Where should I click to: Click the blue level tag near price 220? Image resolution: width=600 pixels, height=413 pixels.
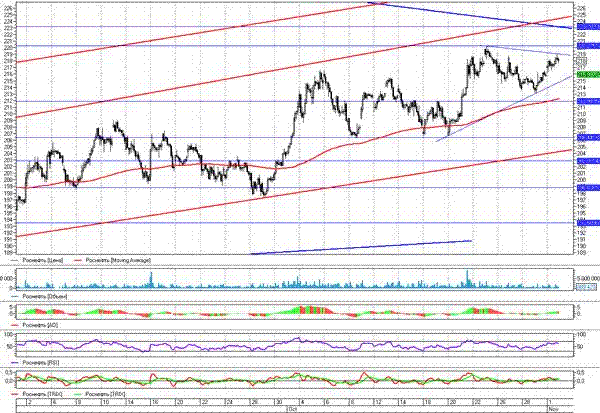tap(587, 46)
